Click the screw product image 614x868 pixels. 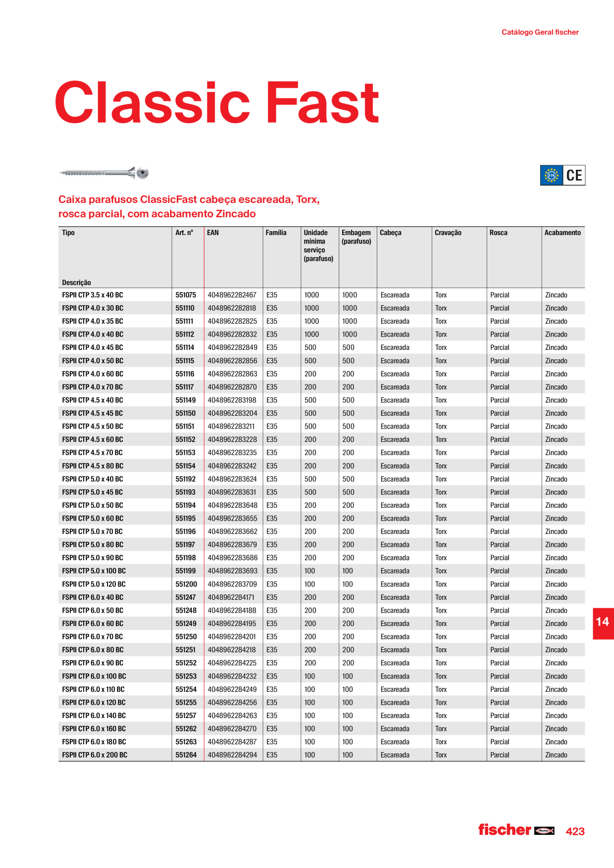point(104,173)
